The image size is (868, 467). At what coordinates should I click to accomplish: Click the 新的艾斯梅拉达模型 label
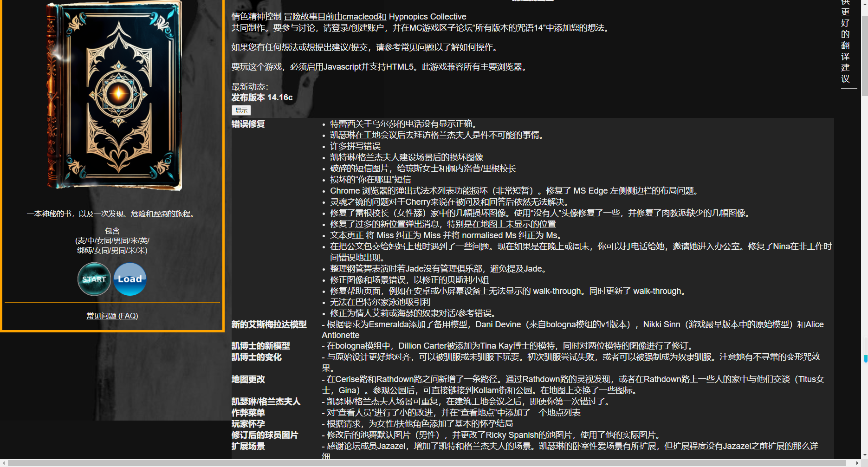pos(269,324)
